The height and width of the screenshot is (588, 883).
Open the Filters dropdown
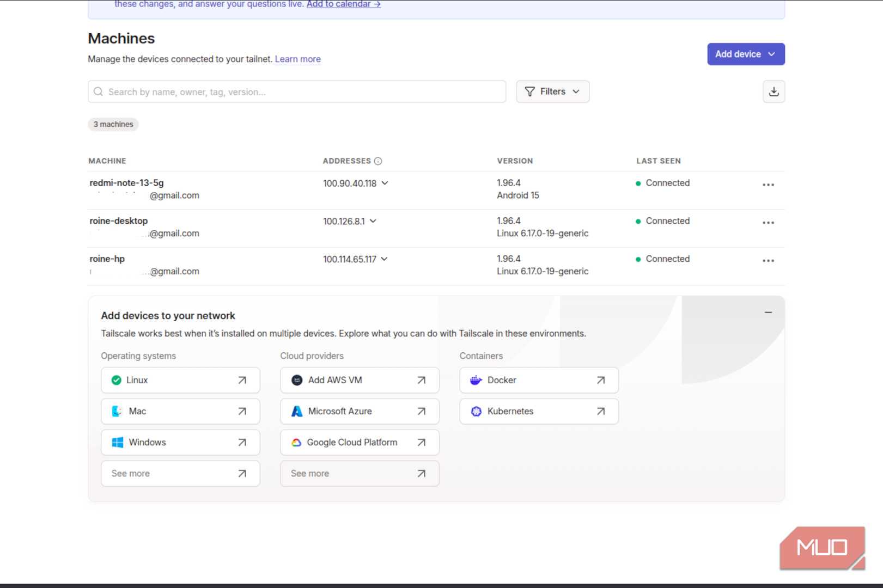(x=552, y=91)
